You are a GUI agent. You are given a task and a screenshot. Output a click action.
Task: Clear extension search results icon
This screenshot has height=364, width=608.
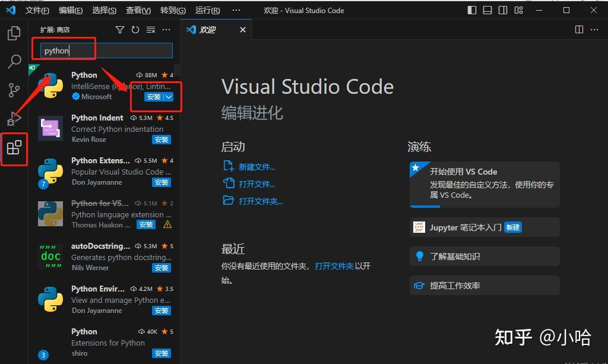pos(150,30)
